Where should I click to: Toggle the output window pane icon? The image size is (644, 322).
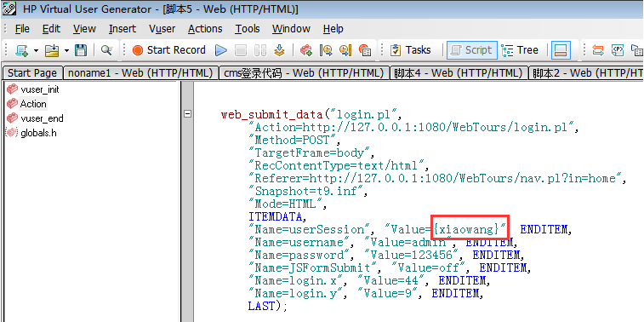coord(561,50)
